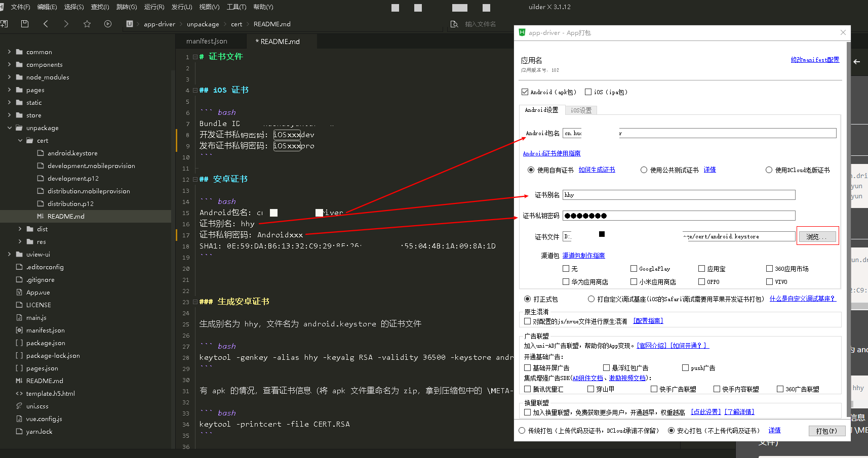
Task: Select 使用公共测试证书 radio button
Action: [x=644, y=170]
